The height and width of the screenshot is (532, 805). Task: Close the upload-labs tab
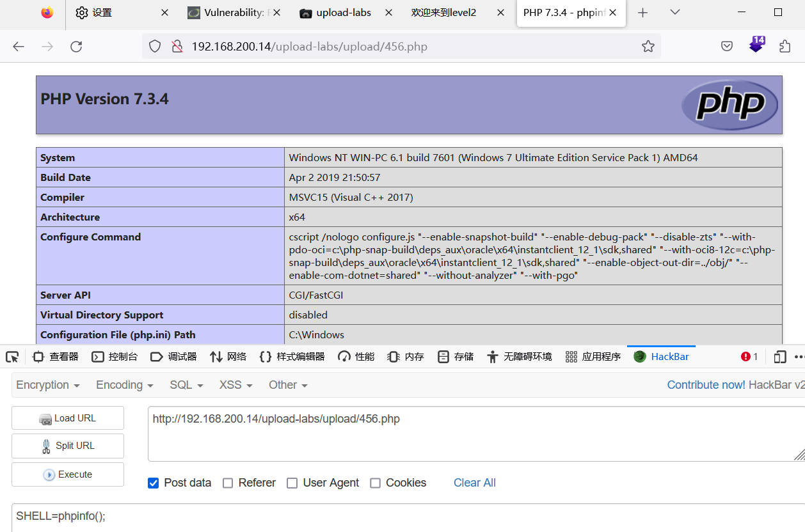(x=388, y=13)
